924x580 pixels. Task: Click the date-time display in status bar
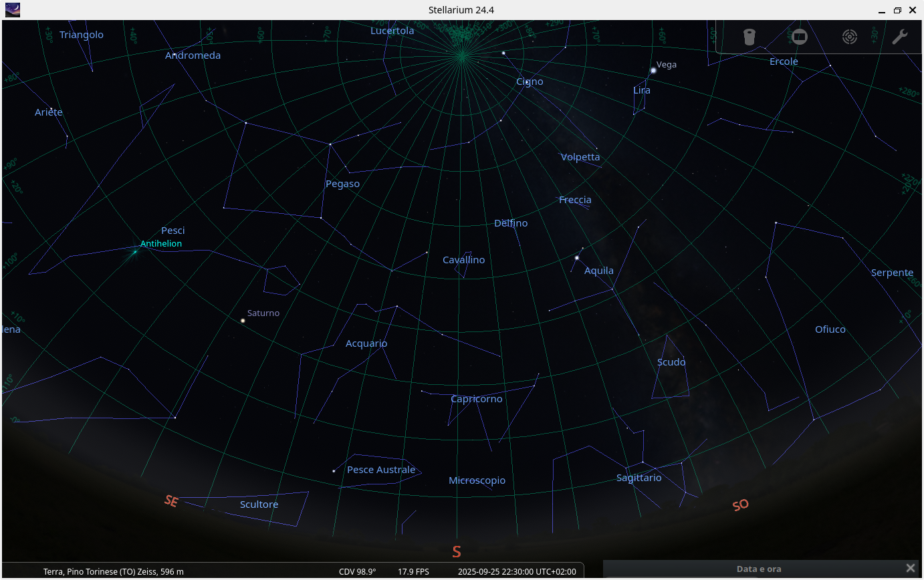[516, 571]
